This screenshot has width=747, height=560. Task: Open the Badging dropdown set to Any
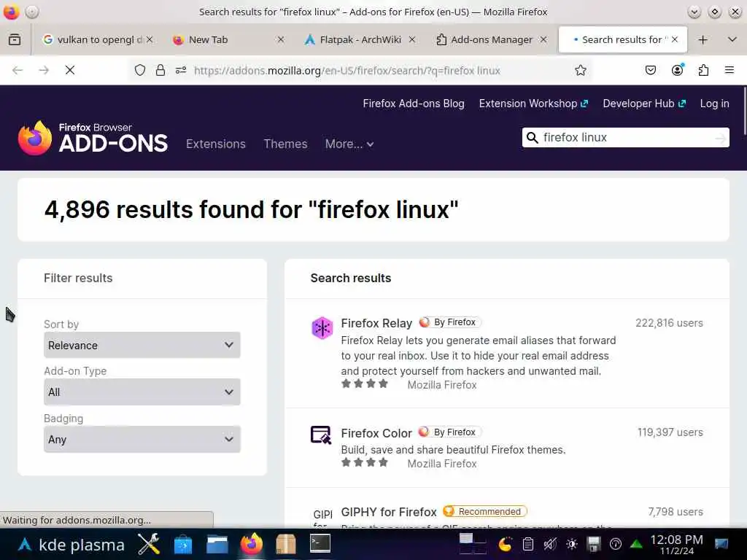pyautogui.click(x=142, y=440)
